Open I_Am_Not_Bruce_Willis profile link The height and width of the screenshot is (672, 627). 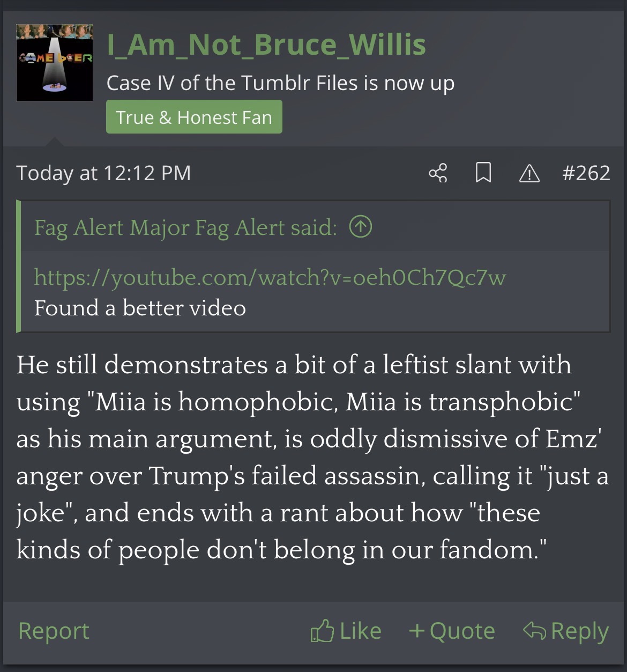(266, 45)
